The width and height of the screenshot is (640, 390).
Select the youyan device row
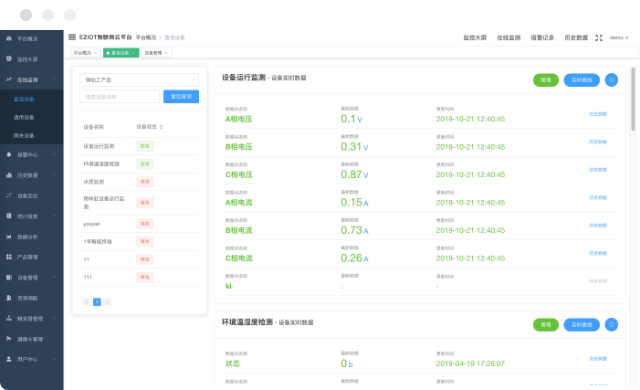click(x=139, y=224)
